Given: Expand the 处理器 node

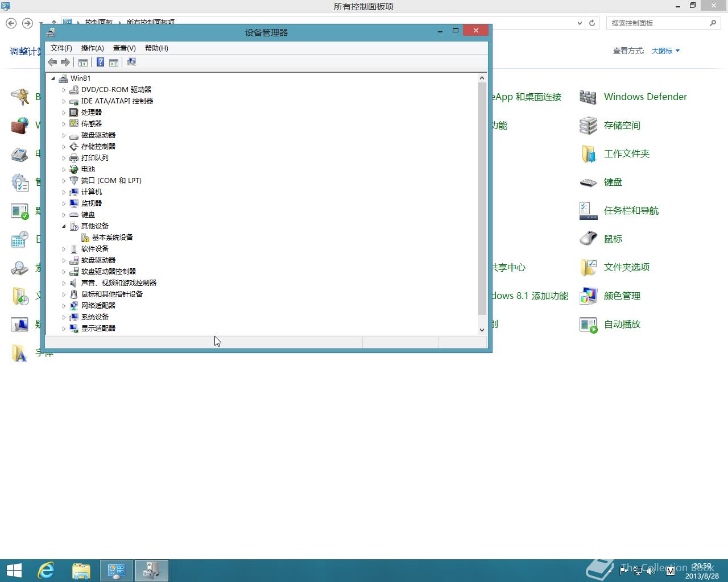Looking at the screenshot, I should coord(64,113).
